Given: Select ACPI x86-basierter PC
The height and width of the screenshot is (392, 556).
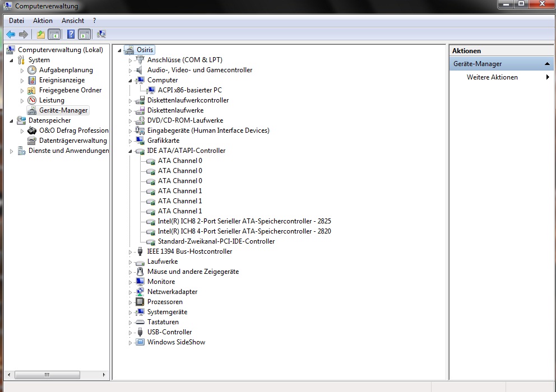Looking at the screenshot, I should pos(189,90).
